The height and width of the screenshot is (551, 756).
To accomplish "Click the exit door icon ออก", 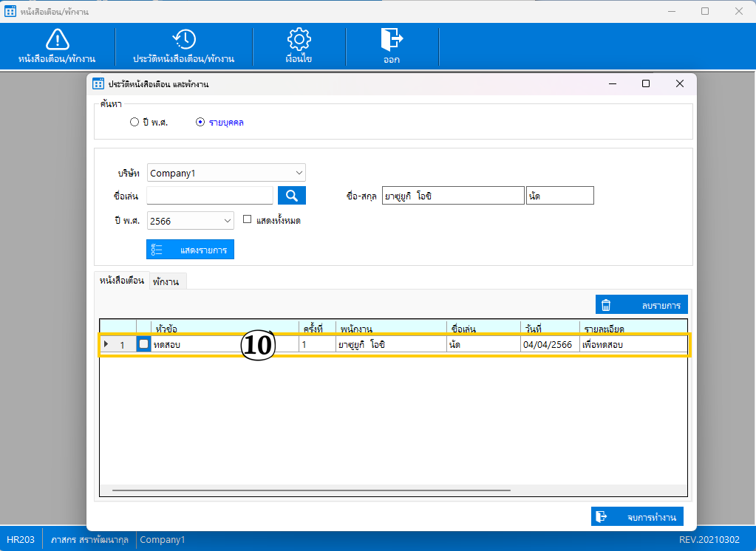I will point(391,40).
